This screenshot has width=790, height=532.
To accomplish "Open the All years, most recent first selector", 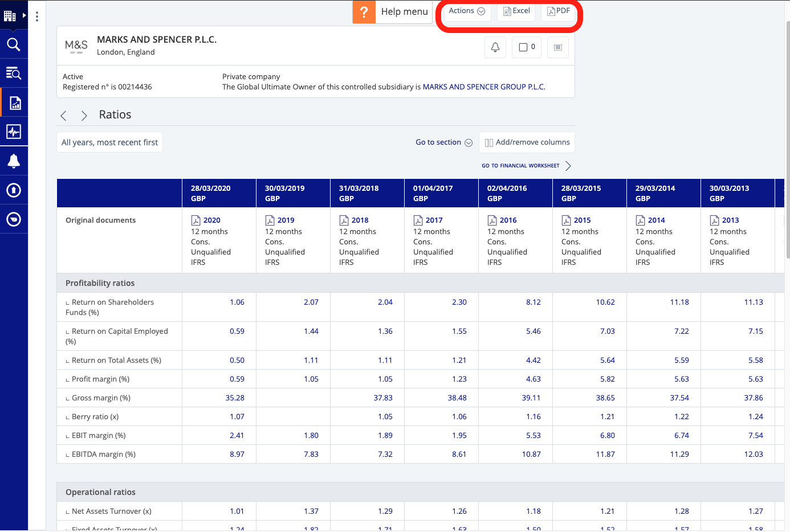I will tap(109, 142).
